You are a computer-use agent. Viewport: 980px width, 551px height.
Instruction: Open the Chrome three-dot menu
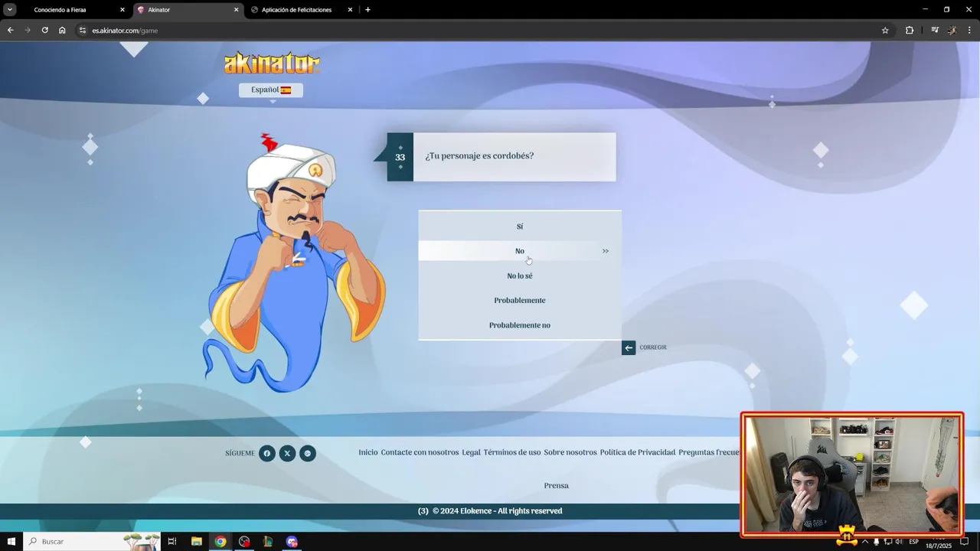[970, 31]
